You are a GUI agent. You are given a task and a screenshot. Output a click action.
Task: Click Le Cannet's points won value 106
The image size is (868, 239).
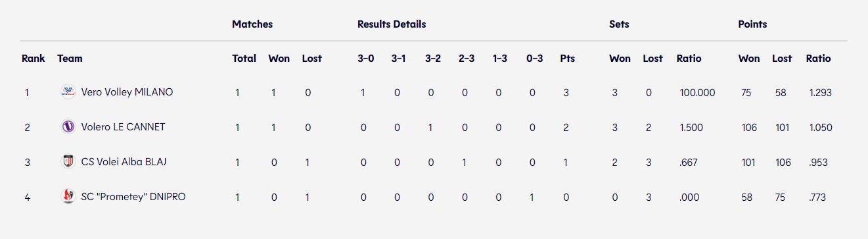tap(748, 128)
